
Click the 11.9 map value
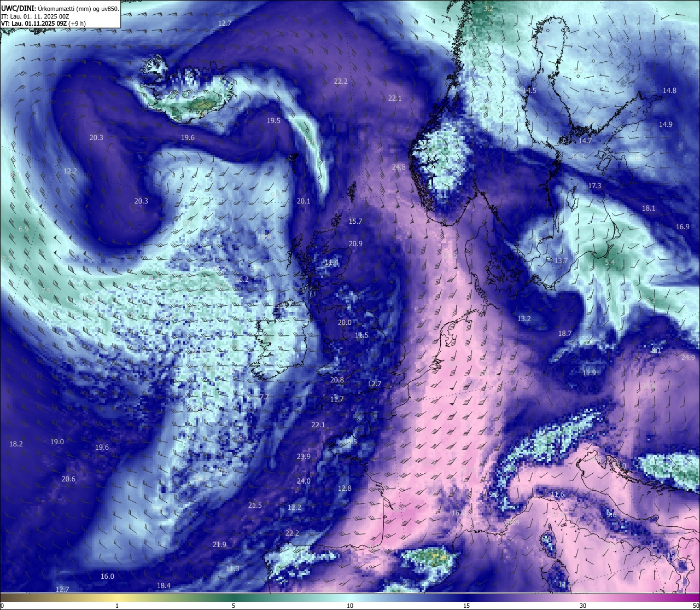589,373
